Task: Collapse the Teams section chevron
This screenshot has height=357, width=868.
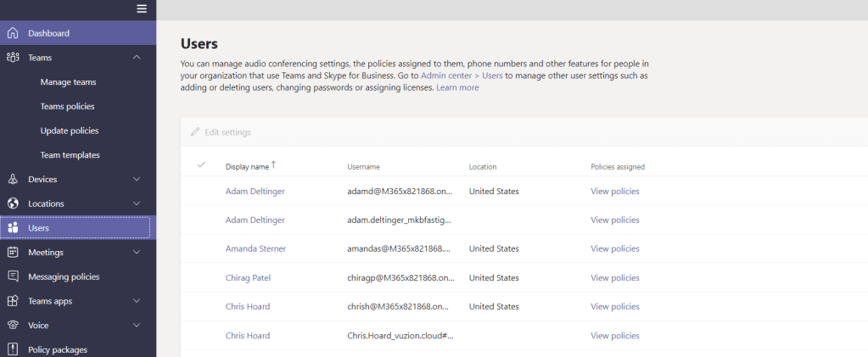Action: coord(137,58)
